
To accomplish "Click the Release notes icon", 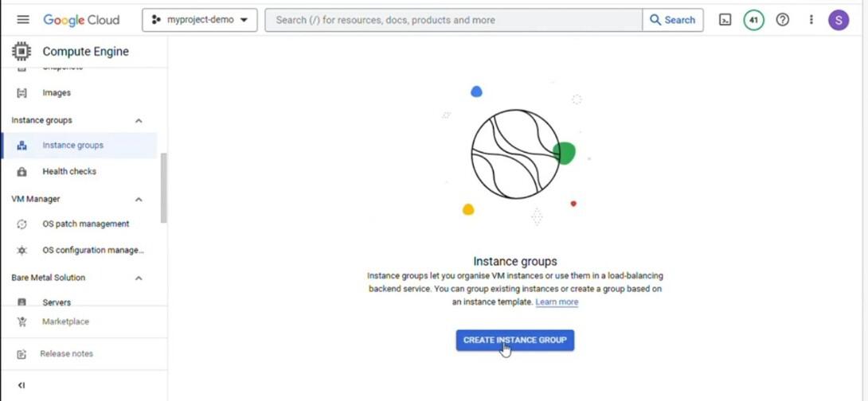I will point(22,354).
